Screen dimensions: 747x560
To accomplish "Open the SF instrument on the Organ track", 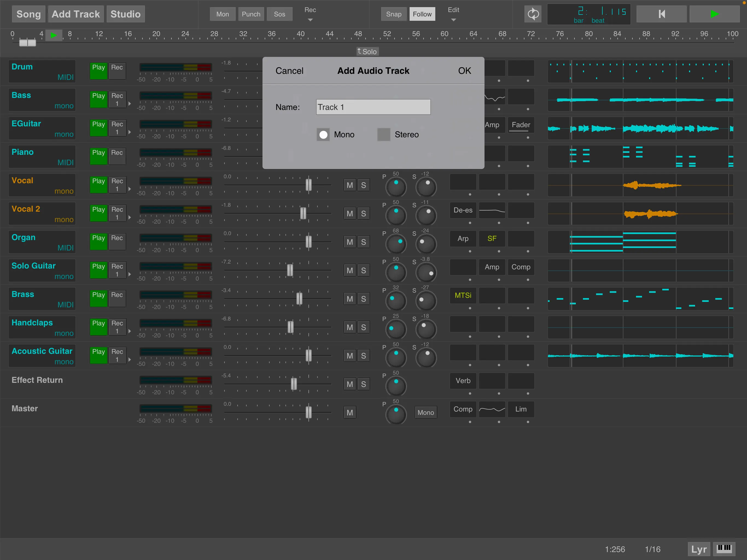I will [492, 238].
